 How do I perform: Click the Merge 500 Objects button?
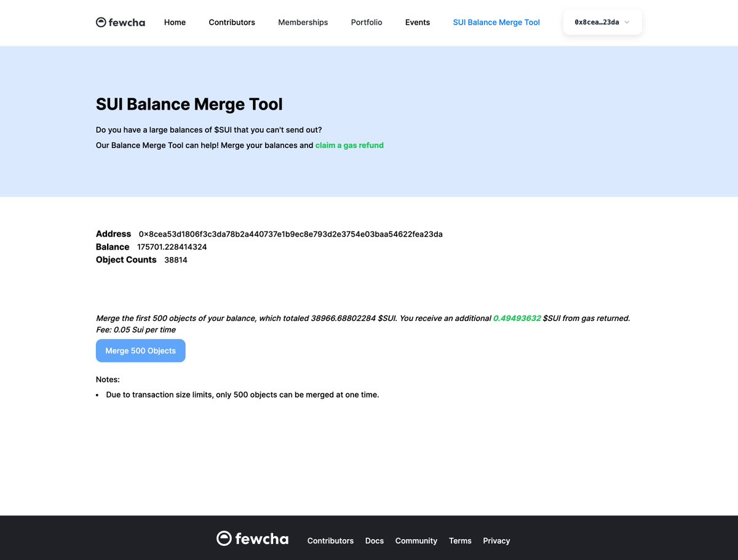[141, 350]
